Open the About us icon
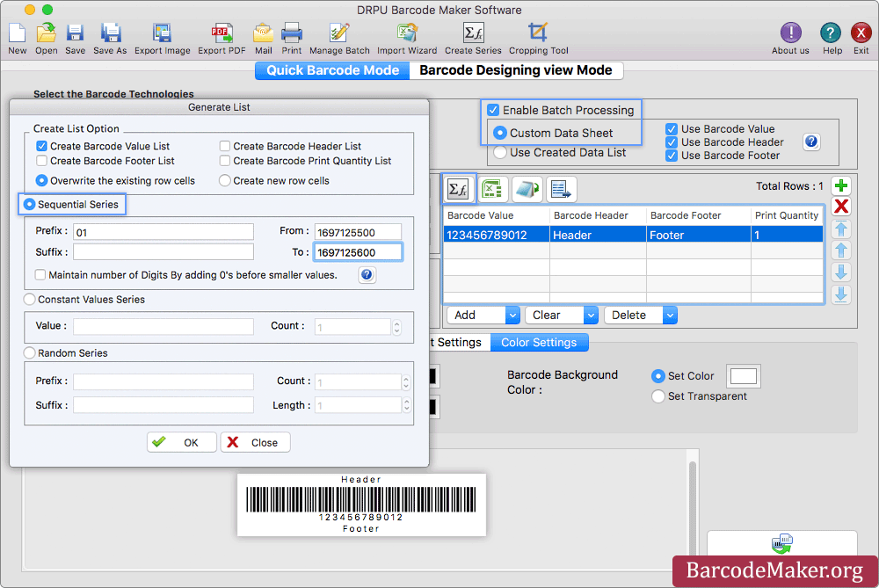Screen dimensions: 879x588 pyautogui.click(x=790, y=33)
